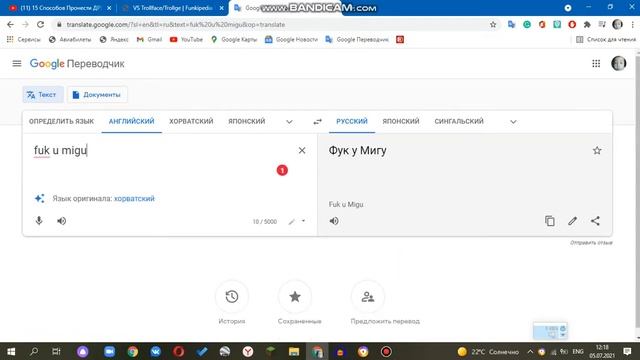Switch ENG keyboard language indicator
The image size is (640, 360).
click(x=578, y=351)
